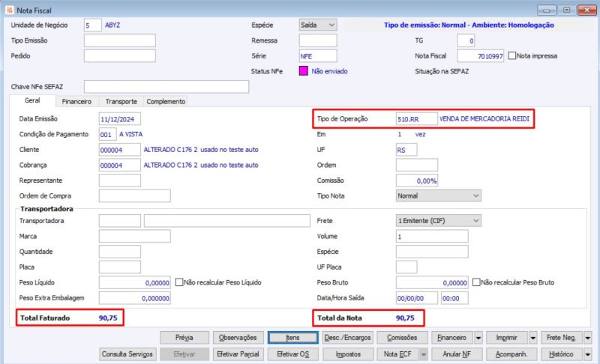This screenshot has width=600, height=364.
Task: Enable Não recalcular Peso Líquido checkbox
Action: click(x=179, y=282)
